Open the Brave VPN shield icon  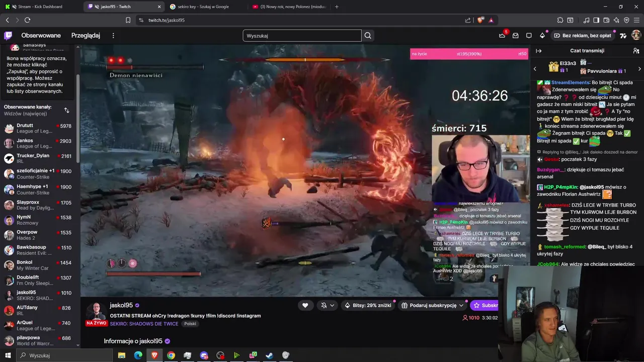pyautogui.click(x=626, y=20)
